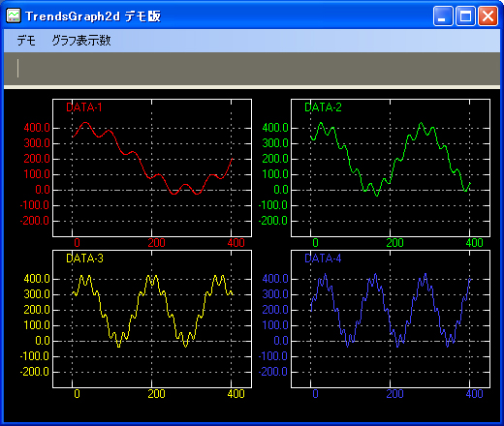Click the toolbar grip handle

(17, 68)
